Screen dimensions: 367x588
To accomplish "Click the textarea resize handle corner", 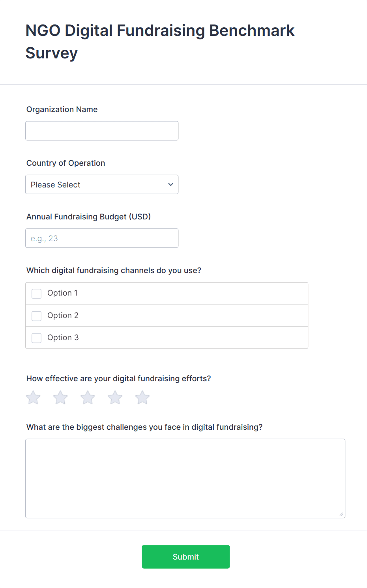I will tap(341, 514).
